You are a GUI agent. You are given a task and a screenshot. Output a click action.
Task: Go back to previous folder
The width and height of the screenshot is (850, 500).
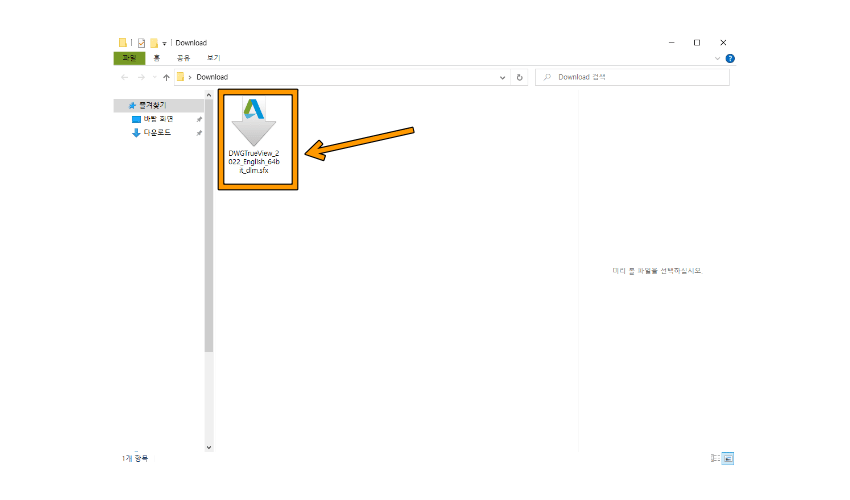tap(125, 78)
